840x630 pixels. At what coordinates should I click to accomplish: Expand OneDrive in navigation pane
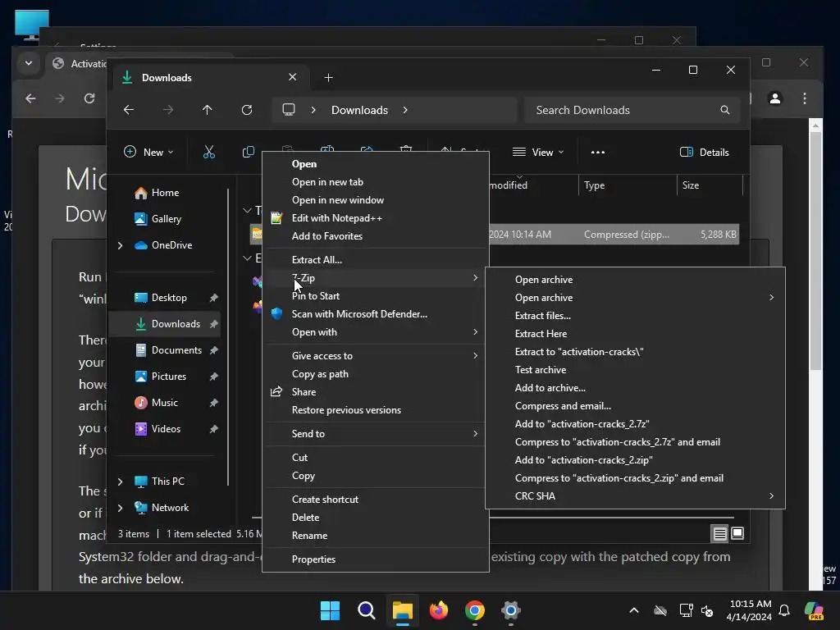[x=120, y=245]
